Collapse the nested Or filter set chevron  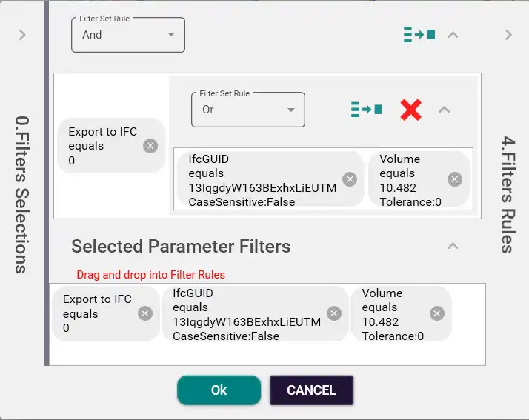[x=445, y=110]
